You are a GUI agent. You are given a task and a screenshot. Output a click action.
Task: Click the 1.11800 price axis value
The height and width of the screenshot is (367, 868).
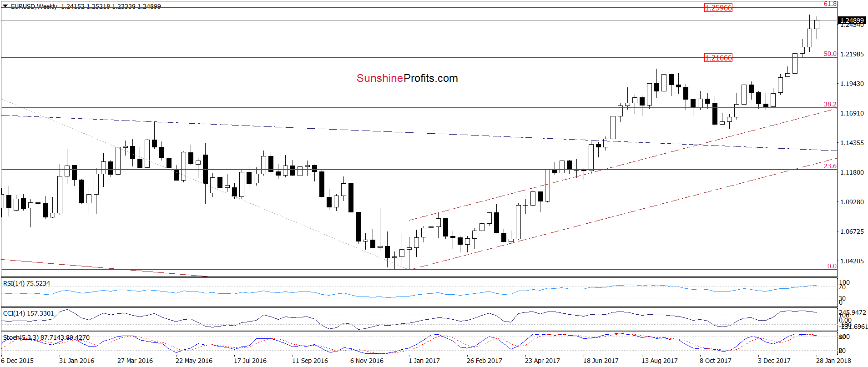[852, 172]
